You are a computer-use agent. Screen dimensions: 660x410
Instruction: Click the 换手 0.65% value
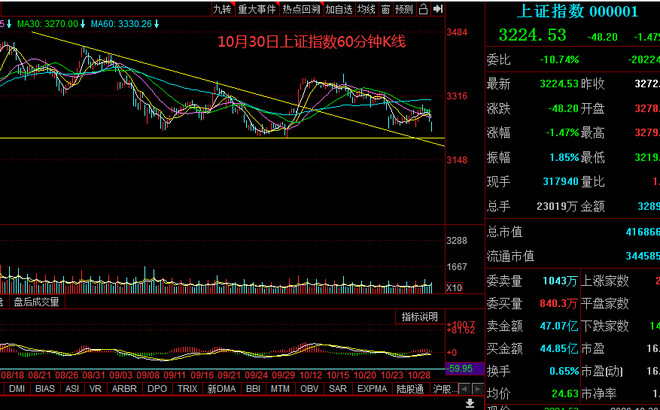(x=564, y=371)
